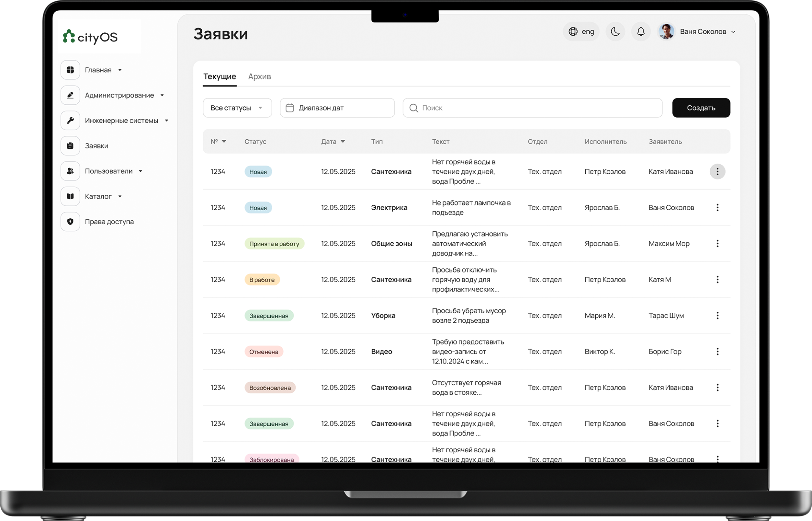Click the 'Заявки' page heading
The height and width of the screenshot is (521, 812).
220,34
